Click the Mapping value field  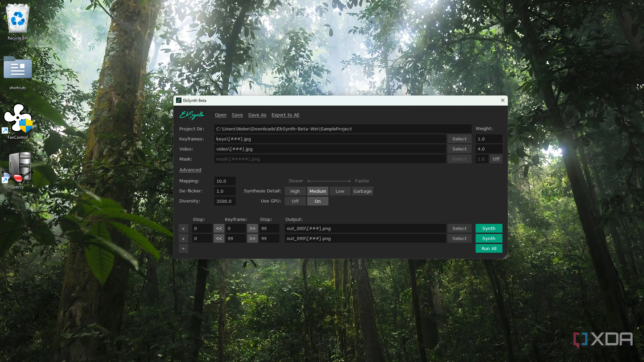pos(225,181)
